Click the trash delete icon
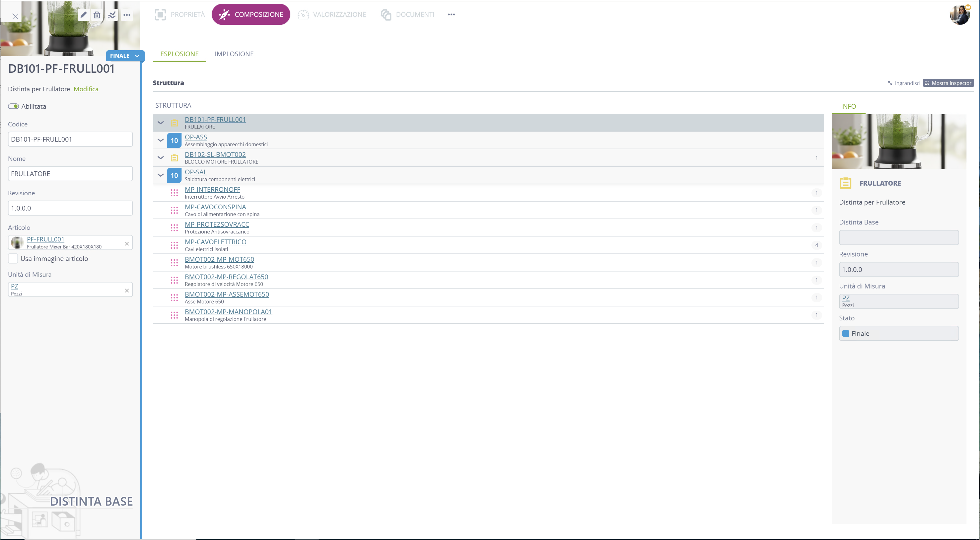980x540 pixels. 97,15
